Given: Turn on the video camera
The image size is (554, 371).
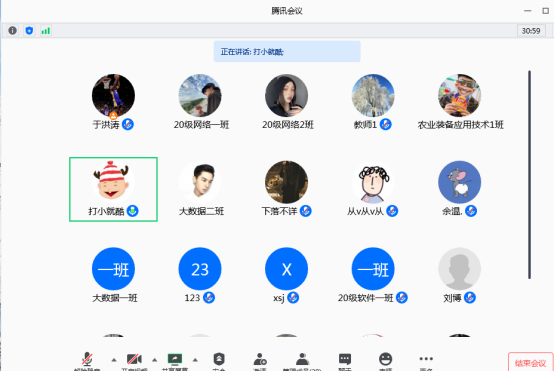Looking at the screenshot, I should click(134, 360).
